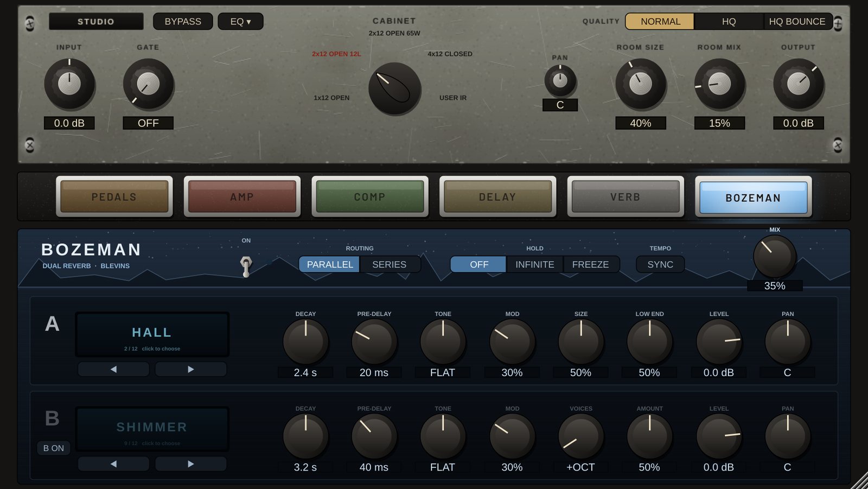Screen dimensions: 868x489
Task: Enable tempo SYNC
Action: click(x=660, y=264)
